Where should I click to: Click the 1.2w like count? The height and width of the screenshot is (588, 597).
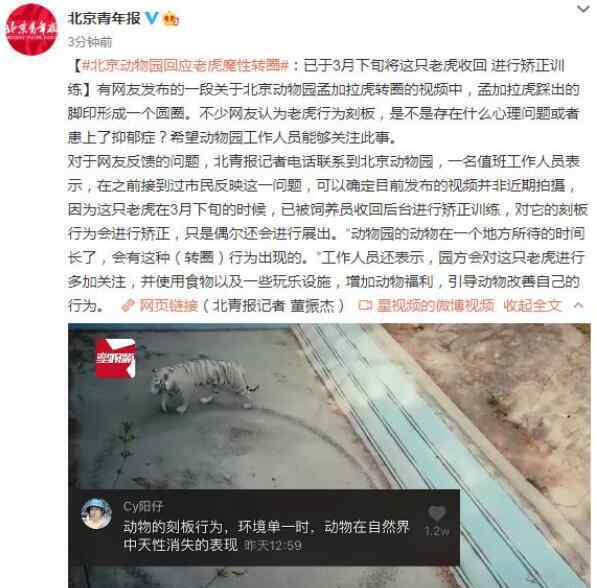click(x=437, y=531)
